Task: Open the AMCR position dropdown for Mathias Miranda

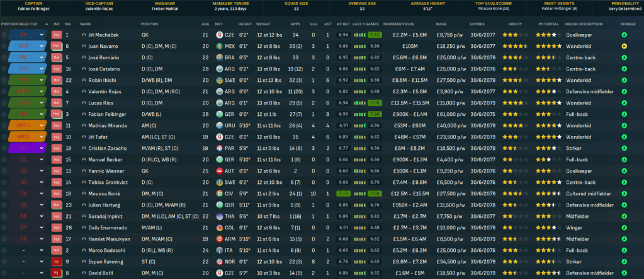Action: 24,125
